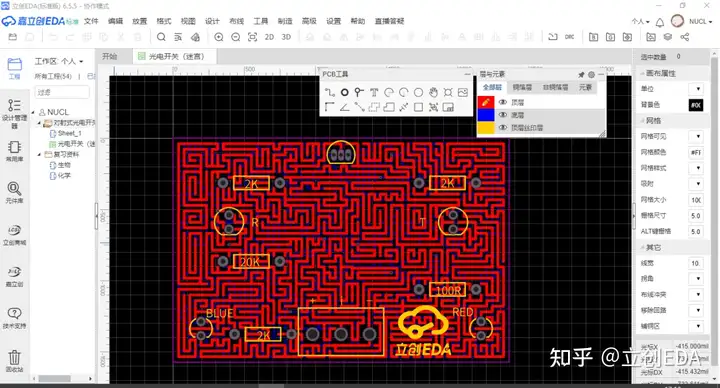
Task: Click the Grid Size input field
Action: 696,200
